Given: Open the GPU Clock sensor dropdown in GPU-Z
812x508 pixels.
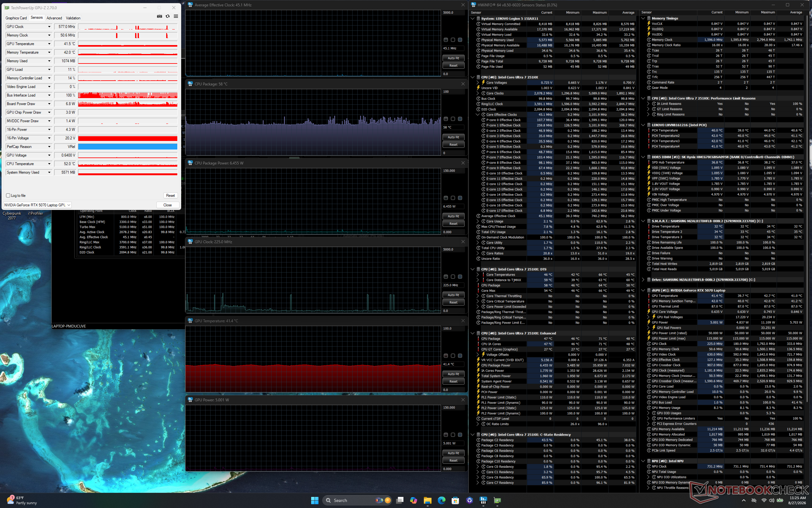Looking at the screenshot, I should click(x=49, y=27).
